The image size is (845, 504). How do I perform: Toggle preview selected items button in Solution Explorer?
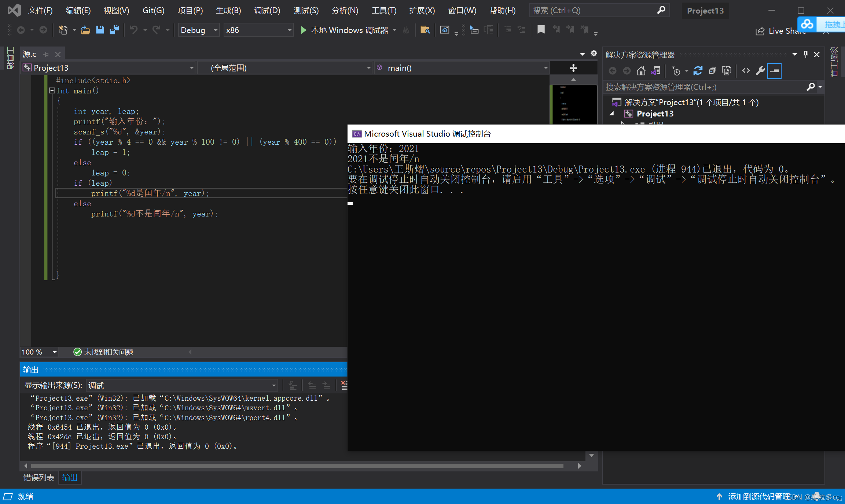tap(775, 71)
